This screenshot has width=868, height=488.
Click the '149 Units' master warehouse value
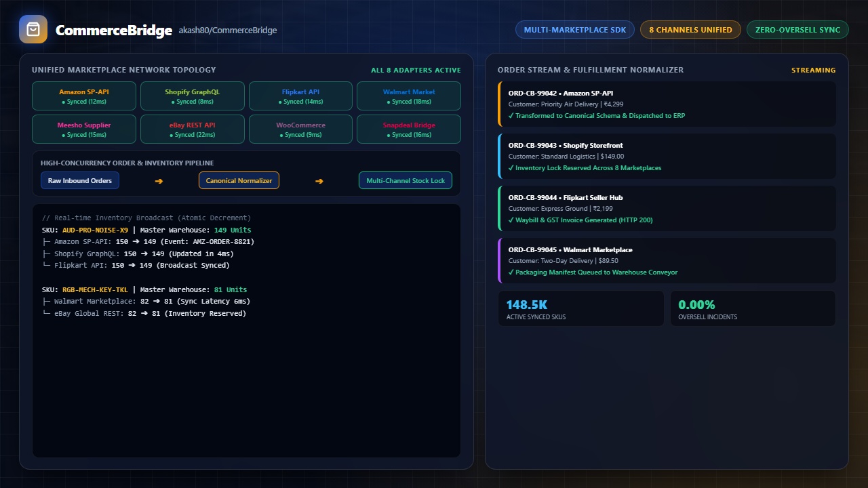click(x=233, y=230)
